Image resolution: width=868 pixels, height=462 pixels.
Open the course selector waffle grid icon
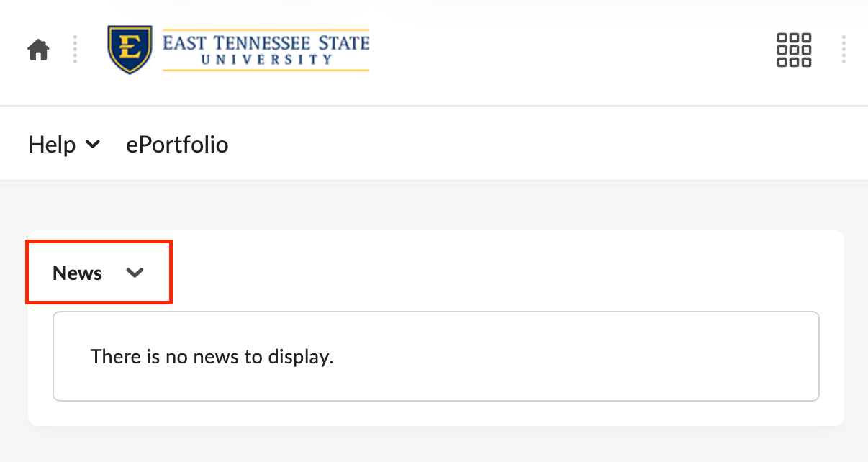click(794, 50)
